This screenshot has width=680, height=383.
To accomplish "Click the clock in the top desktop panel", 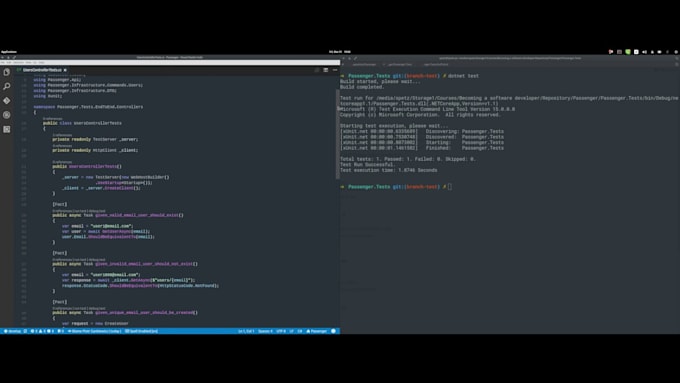I will pos(340,52).
